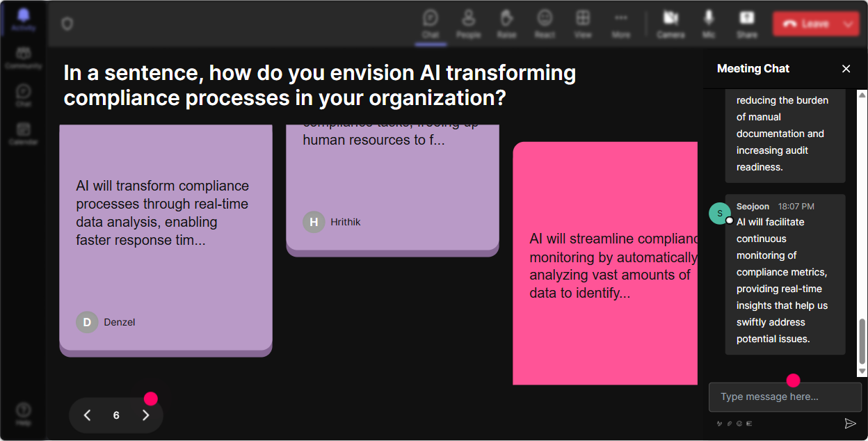Viewport: 868px width, 441px height.
Task: Close the Meeting Chat panel
Action: tap(846, 68)
